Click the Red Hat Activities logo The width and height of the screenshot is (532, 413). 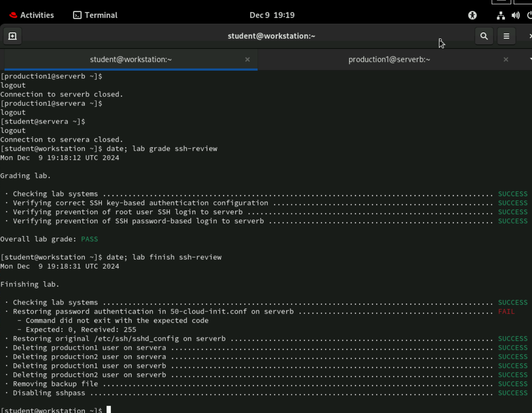(13, 15)
